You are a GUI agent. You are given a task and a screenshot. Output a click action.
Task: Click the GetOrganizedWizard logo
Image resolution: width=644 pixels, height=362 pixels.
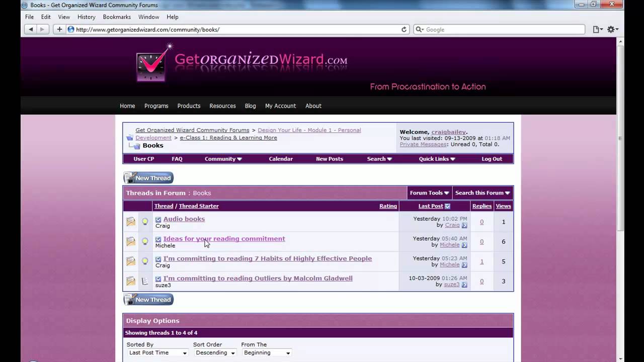point(242,62)
